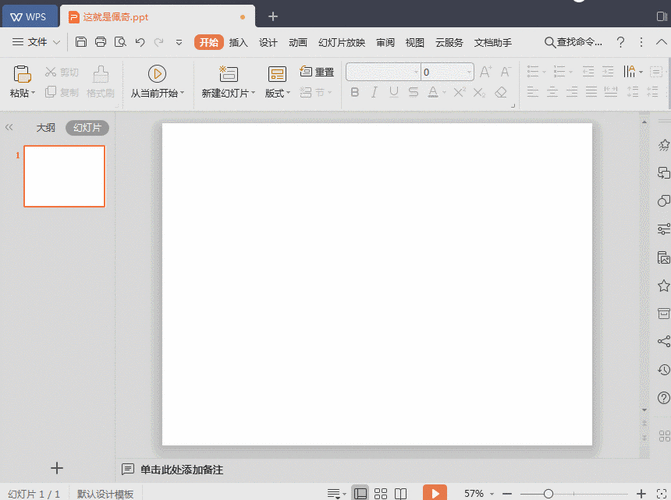Open the font size combo box

[x=447, y=72]
